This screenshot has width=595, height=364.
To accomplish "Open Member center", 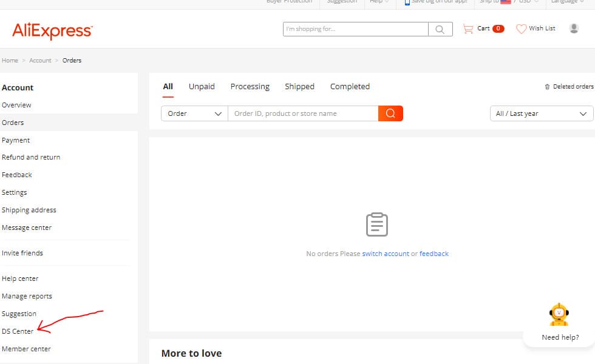I will (25, 349).
